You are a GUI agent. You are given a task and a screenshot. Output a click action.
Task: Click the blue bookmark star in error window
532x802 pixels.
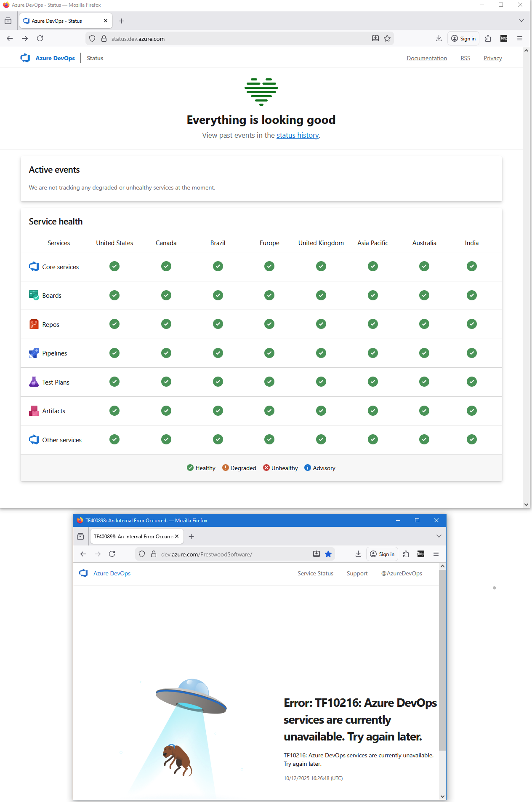click(x=328, y=554)
